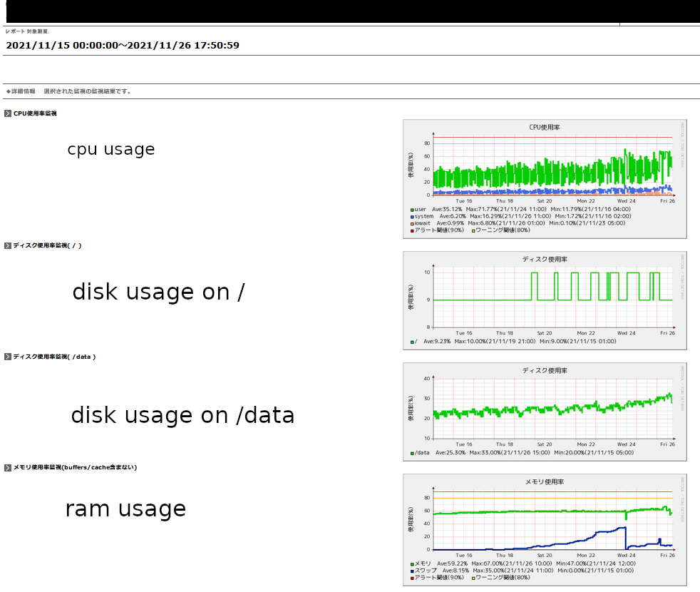Click the green メモリ legend swatch
This screenshot has width=700, height=592.
[x=412, y=564]
